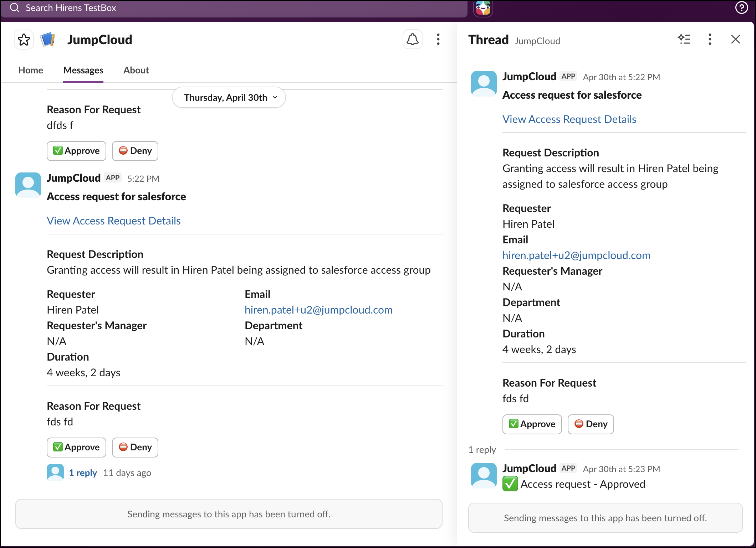Click APP badge on 5:22 PM message

click(113, 178)
